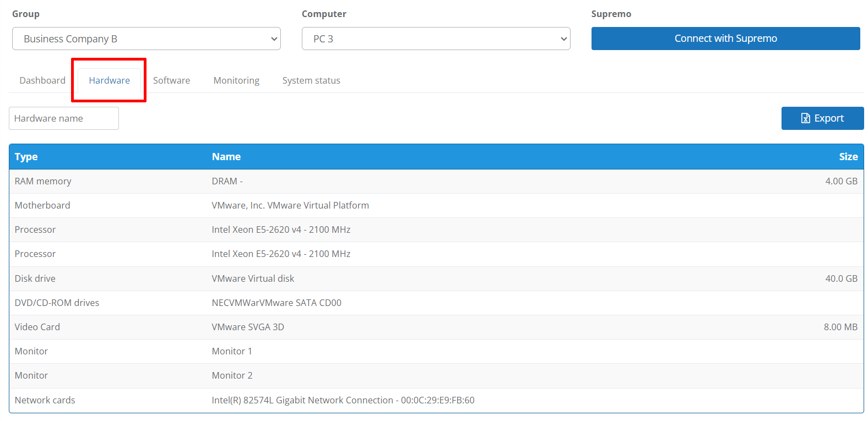
Task: Sort by the Type column header
Action: click(x=26, y=157)
